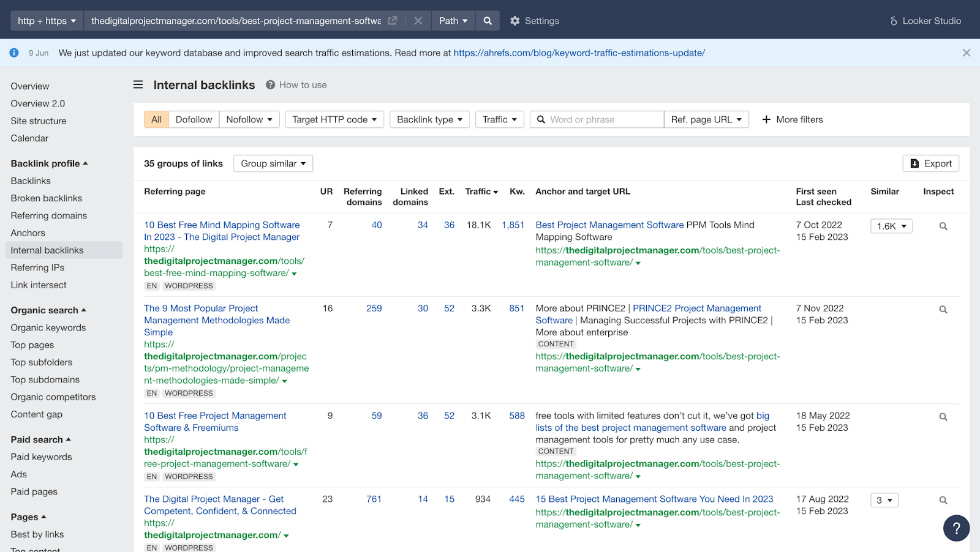Open the http + https protocol dropdown
The height and width of the screenshot is (552, 980).
coord(47,21)
